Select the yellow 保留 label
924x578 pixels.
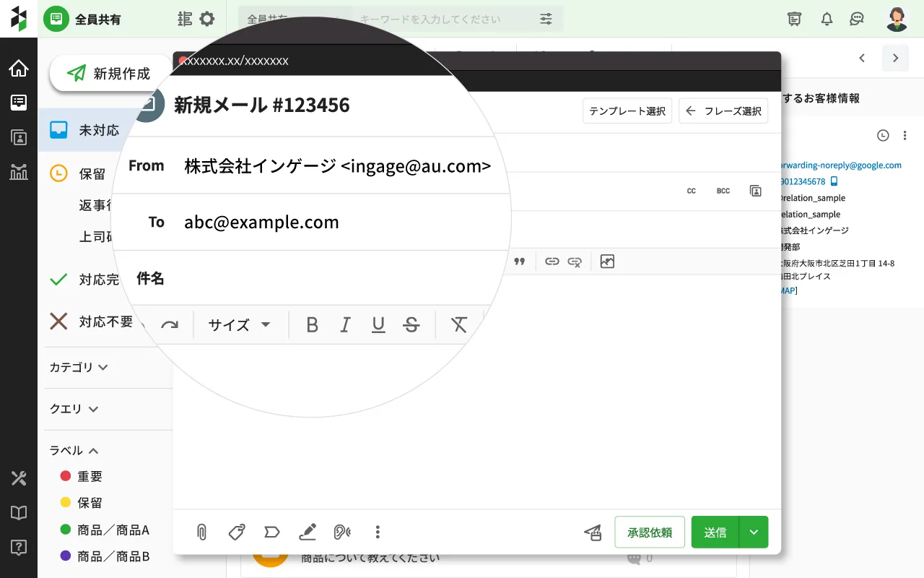pyautogui.click(x=82, y=502)
